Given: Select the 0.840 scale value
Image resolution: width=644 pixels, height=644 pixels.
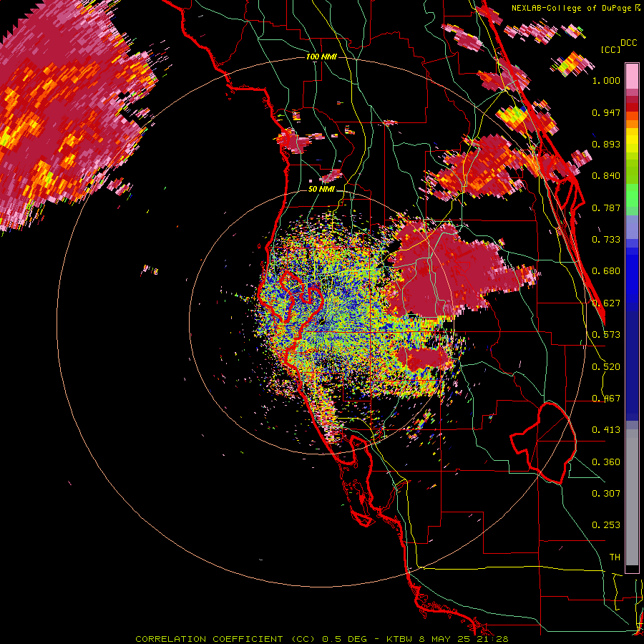Looking at the screenshot, I should click(606, 176).
